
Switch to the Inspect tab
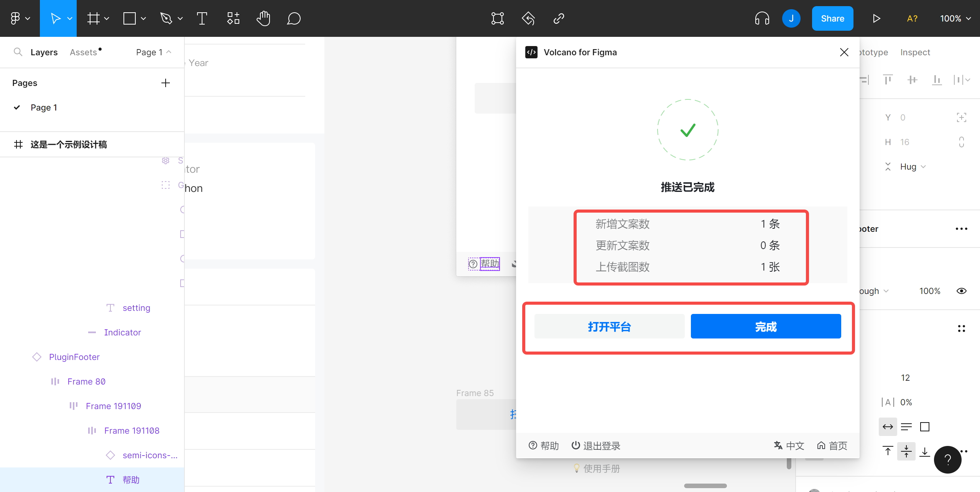[915, 52]
